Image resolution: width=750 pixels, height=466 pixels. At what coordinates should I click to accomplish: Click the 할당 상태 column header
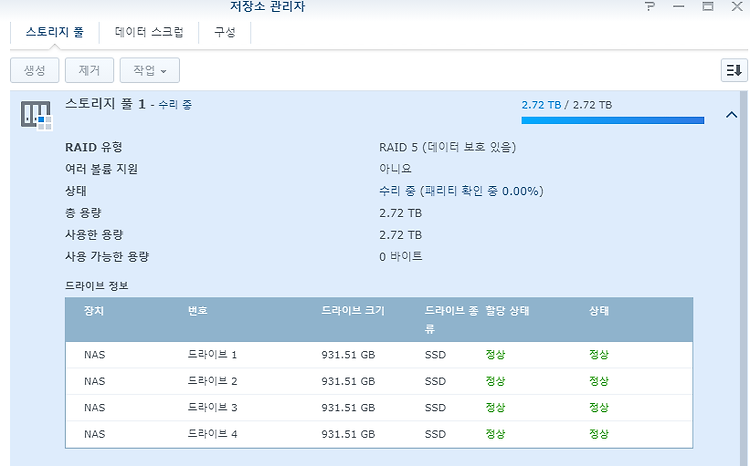click(x=507, y=311)
